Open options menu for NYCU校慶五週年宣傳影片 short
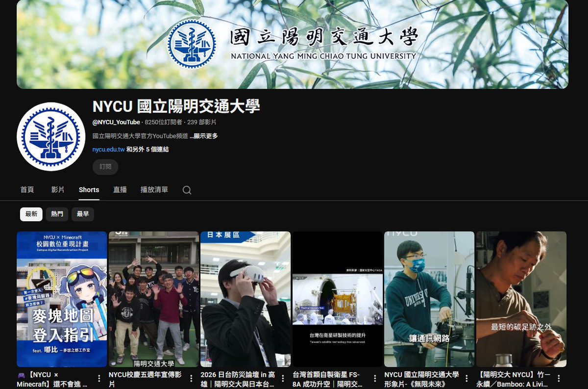Screen dimensions: 588x389 pos(191,378)
